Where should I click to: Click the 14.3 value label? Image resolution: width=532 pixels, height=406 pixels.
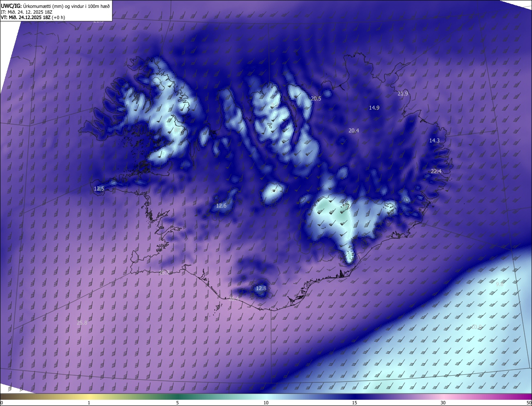click(x=434, y=141)
